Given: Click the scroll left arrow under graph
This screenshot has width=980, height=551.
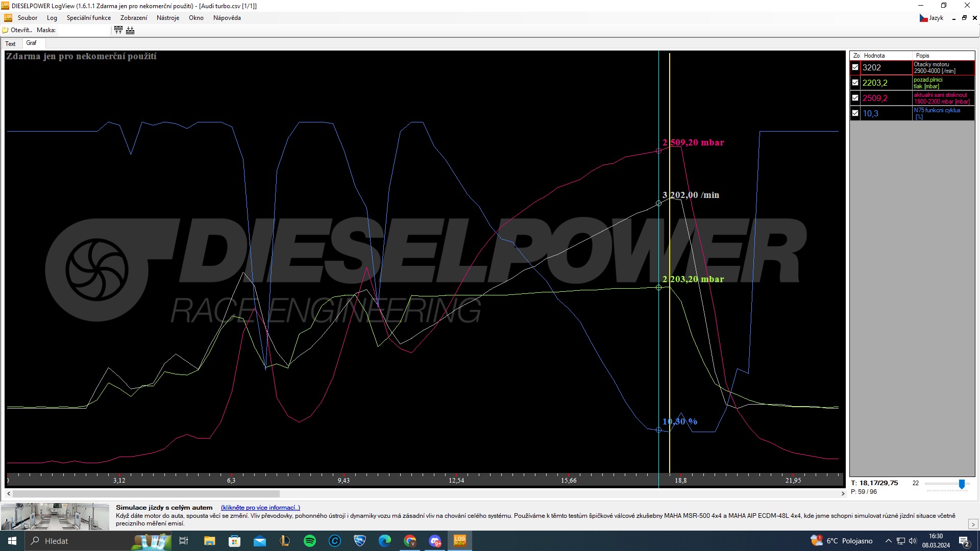Looking at the screenshot, I should click(x=9, y=494).
